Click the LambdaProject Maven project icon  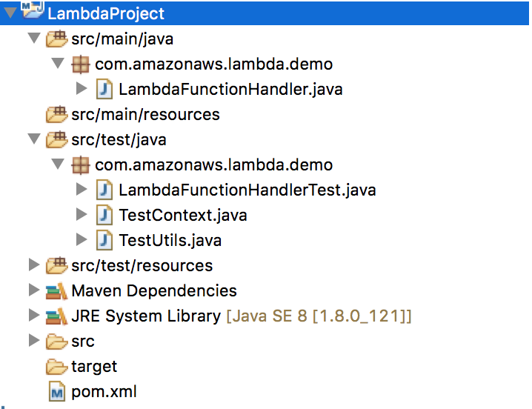[x=32, y=11]
